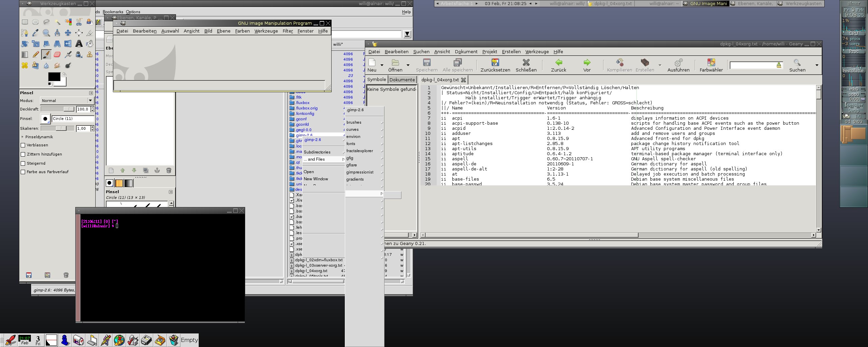Open the dropdown arrow beside Neu in Geany
This screenshot has width=868, height=347.
pos(382,65)
